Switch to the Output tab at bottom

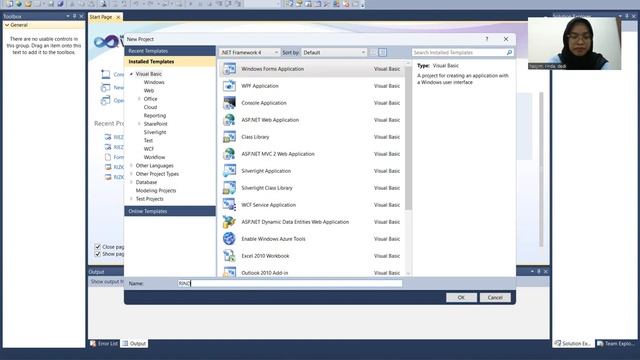135,344
